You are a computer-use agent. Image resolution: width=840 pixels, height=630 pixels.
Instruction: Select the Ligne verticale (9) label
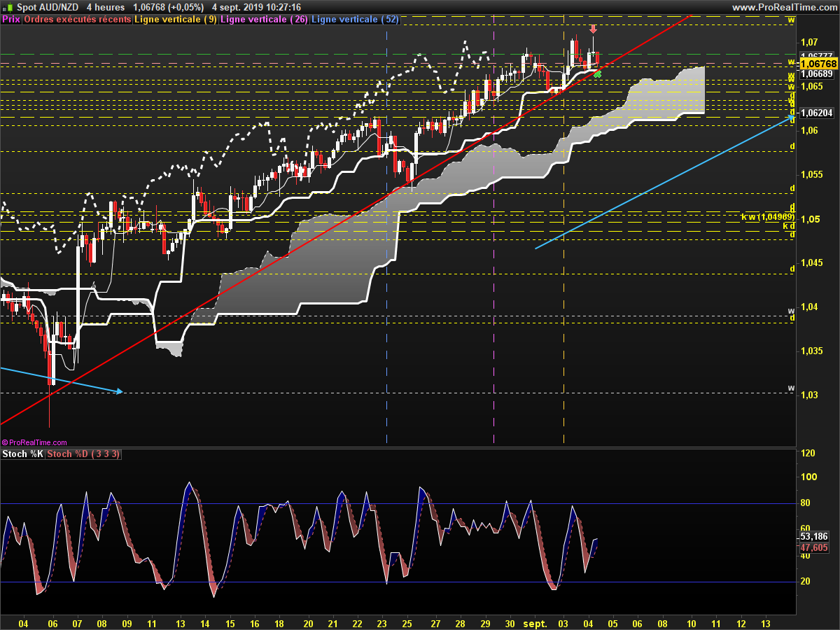coord(176,20)
